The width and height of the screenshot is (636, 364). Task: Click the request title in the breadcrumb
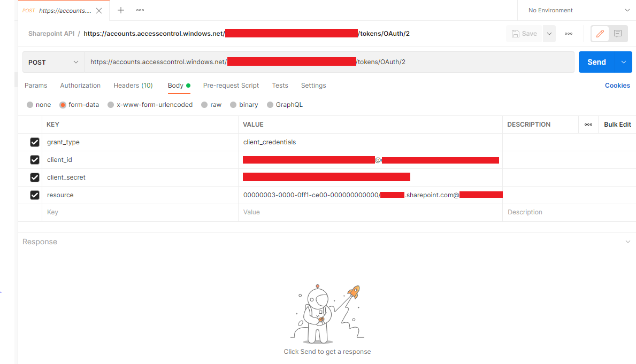[247, 34]
